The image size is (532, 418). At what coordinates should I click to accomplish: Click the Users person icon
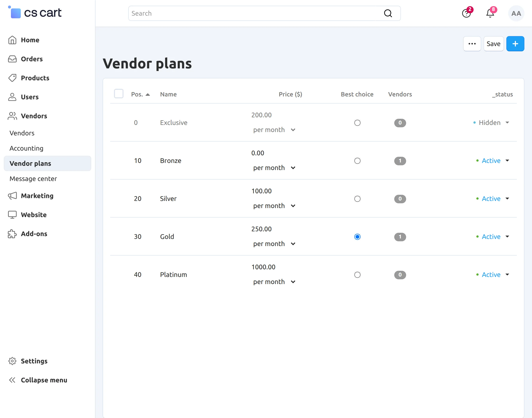coord(12,97)
